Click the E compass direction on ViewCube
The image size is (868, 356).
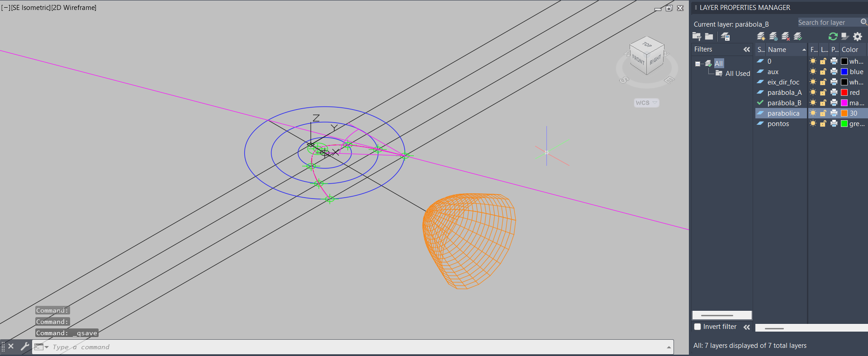669,80
